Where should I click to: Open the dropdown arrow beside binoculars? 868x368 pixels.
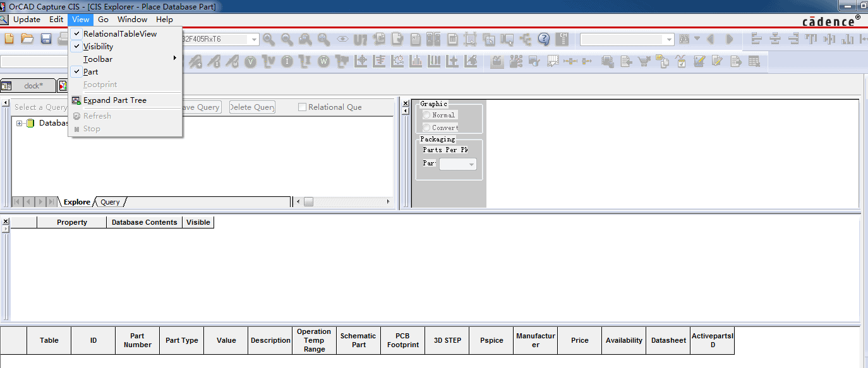click(697, 39)
